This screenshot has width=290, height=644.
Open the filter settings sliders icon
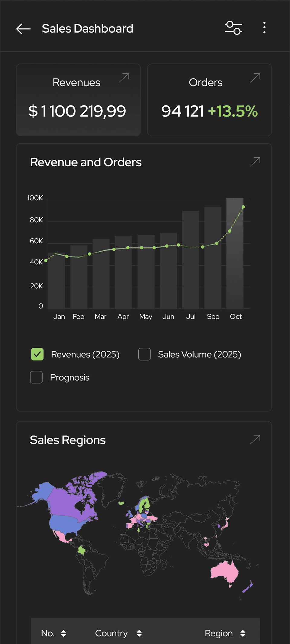pos(233,28)
